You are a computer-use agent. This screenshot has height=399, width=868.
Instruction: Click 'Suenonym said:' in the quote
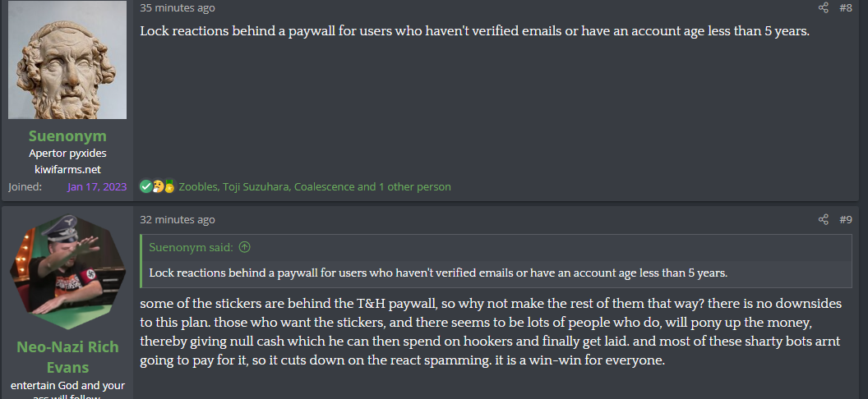point(191,247)
